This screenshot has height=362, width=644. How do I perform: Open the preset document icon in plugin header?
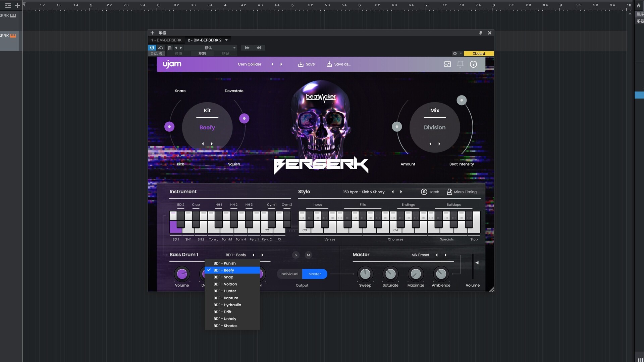170,48
